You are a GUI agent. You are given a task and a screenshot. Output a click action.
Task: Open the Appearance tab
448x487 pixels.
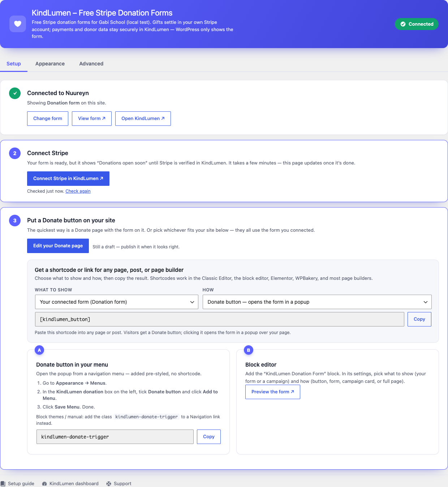coord(50,64)
